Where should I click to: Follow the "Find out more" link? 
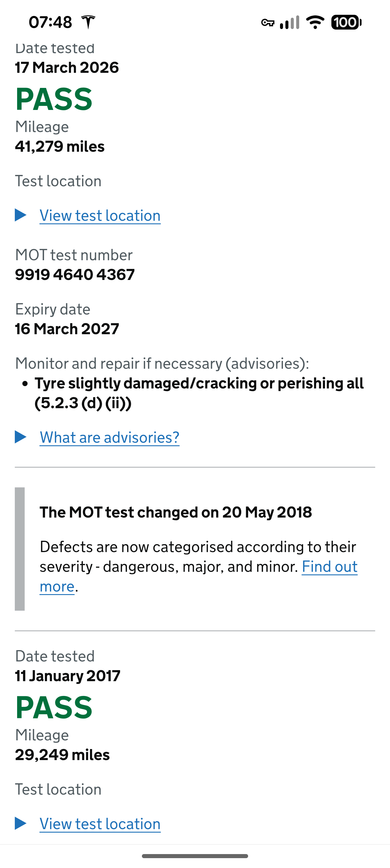(329, 567)
